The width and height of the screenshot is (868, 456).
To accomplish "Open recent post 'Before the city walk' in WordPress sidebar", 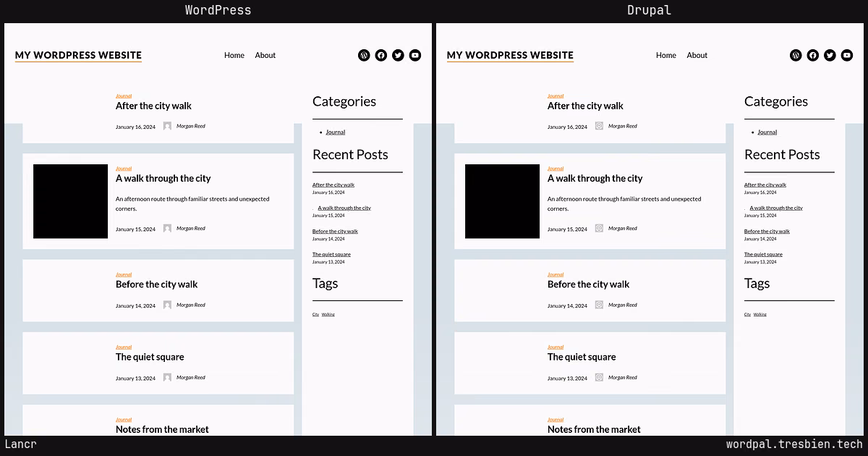I will point(335,231).
